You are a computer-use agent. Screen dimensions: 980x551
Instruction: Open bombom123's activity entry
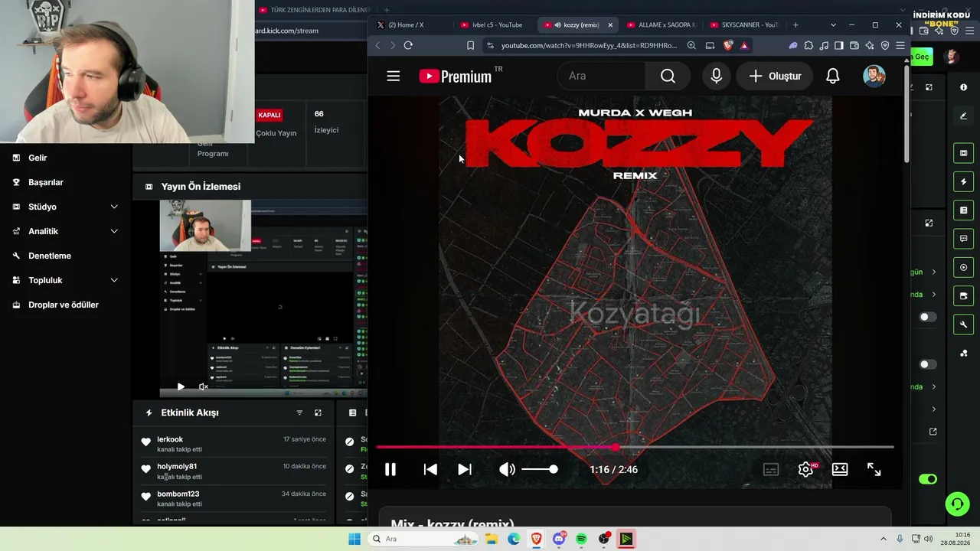point(234,499)
